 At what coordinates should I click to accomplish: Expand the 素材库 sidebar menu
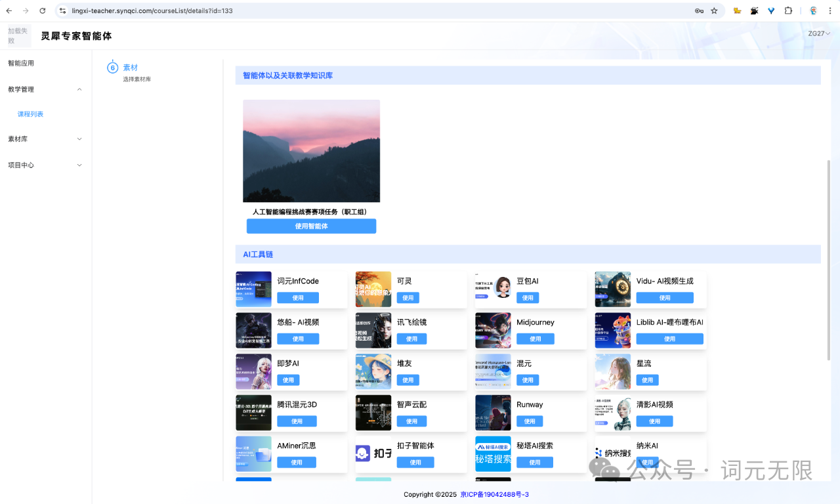pyautogui.click(x=46, y=139)
